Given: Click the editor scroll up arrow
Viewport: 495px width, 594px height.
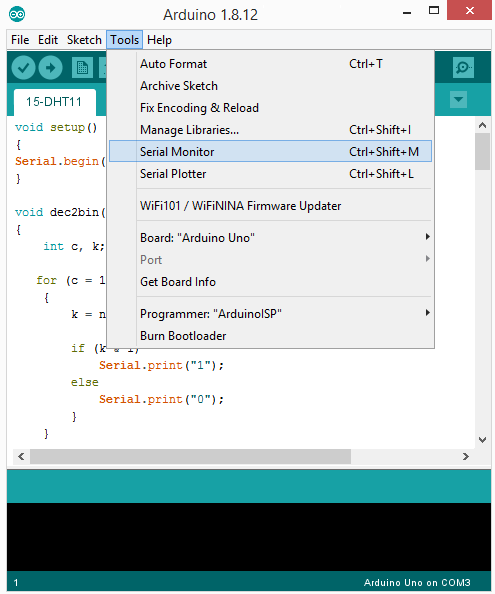Looking at the screenshot, I should [482, 125].
